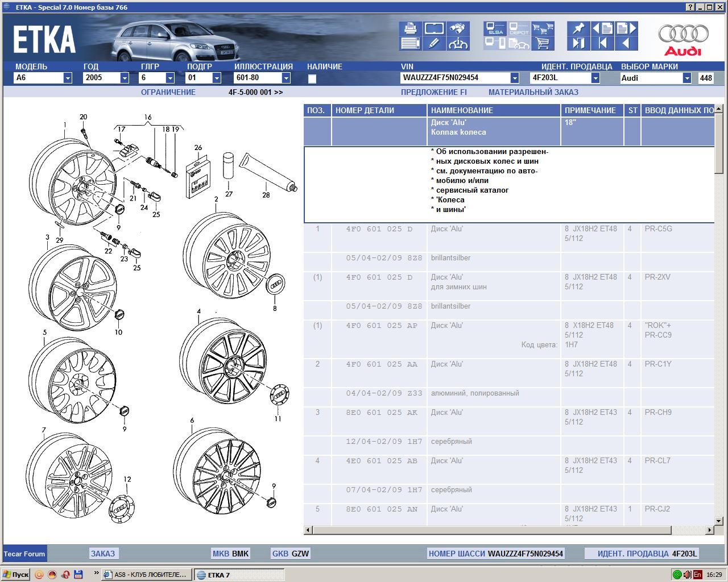Expand the МОДЕЛЬ dropdown showing A6

click(68, 78)
